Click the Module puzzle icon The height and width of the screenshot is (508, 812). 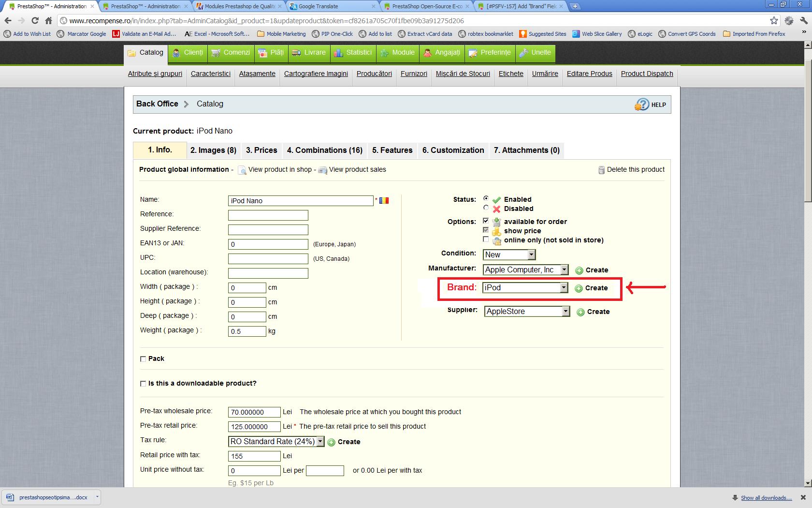click(x=384, y=53)
